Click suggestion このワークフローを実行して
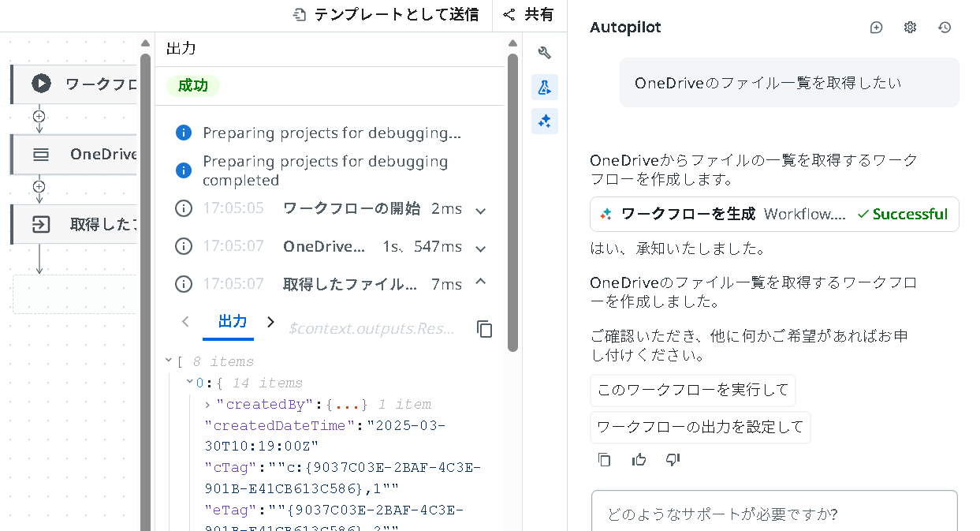 (693, 390)
